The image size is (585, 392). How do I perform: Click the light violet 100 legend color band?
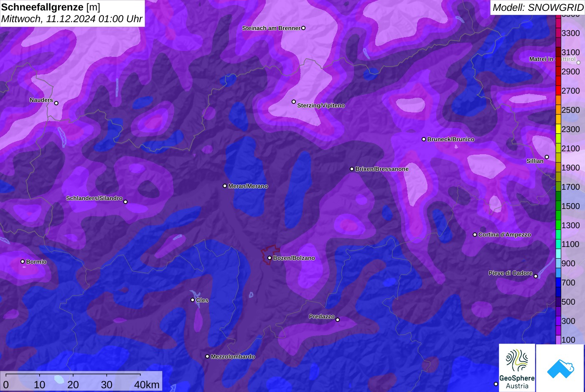(x=558, y=340)
